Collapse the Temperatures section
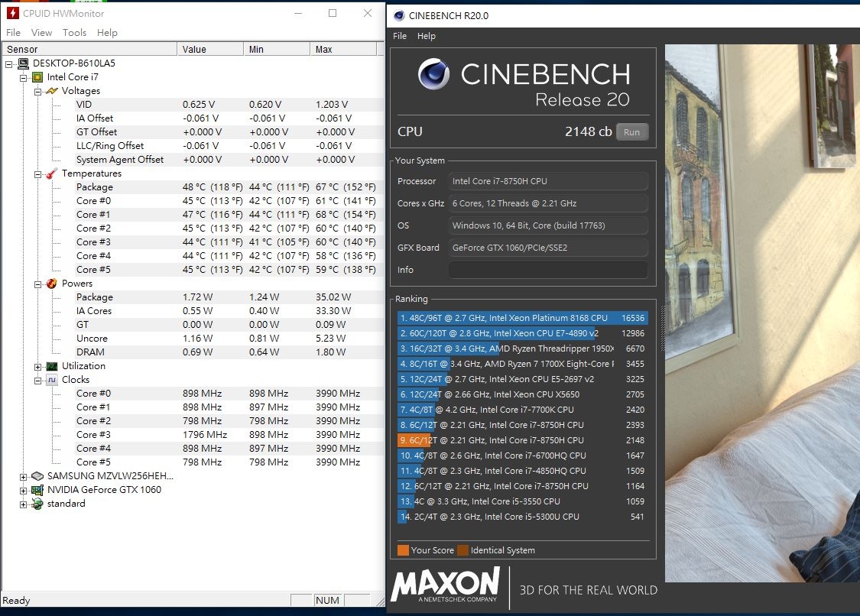The image size is (860, 616). click(37, 174)
